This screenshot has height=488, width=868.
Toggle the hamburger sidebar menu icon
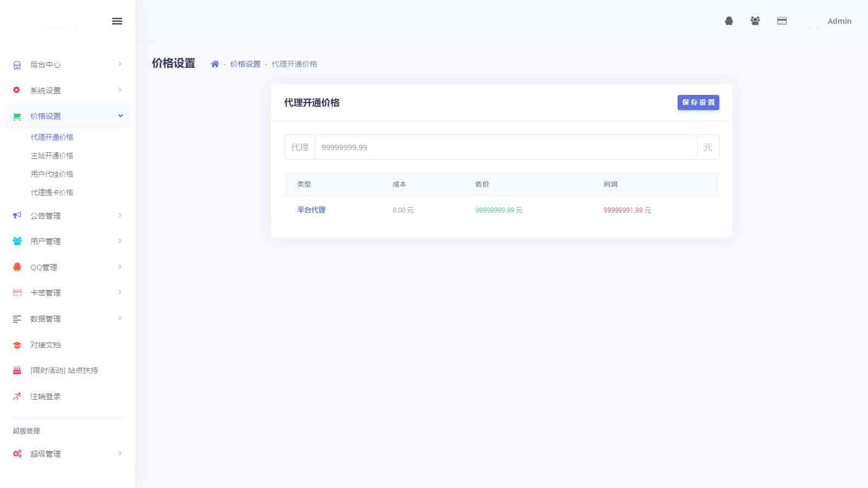pyautogui.click(x=117, y=21)
